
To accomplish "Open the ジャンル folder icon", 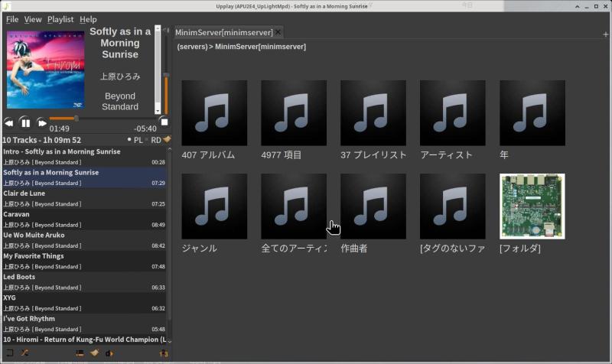I will [214, 206].
